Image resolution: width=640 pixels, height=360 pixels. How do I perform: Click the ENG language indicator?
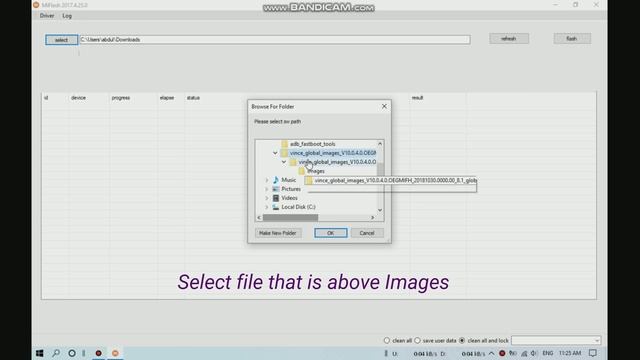[548, 353]
